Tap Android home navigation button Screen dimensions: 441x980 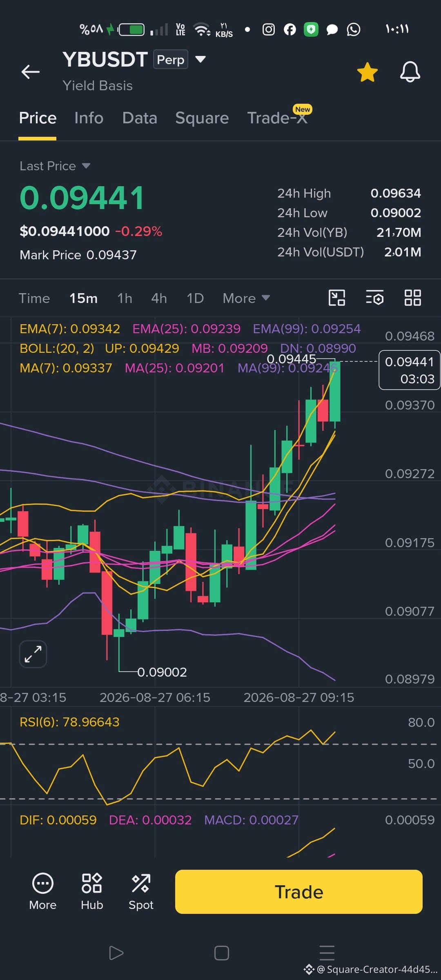pyautogui.click(x=222, y=953)
